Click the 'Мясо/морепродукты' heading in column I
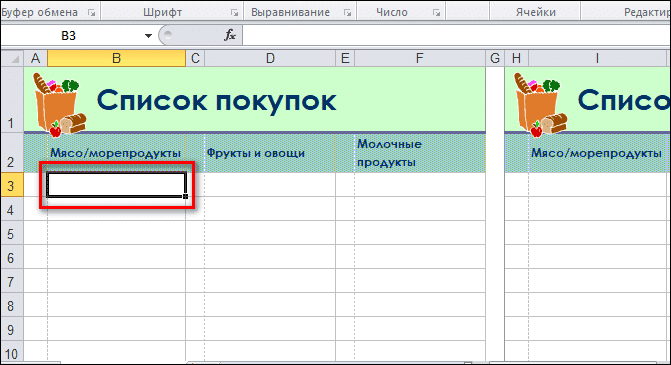Image resolution: width=671 pixels, height=365 pixels. point(596,153)
